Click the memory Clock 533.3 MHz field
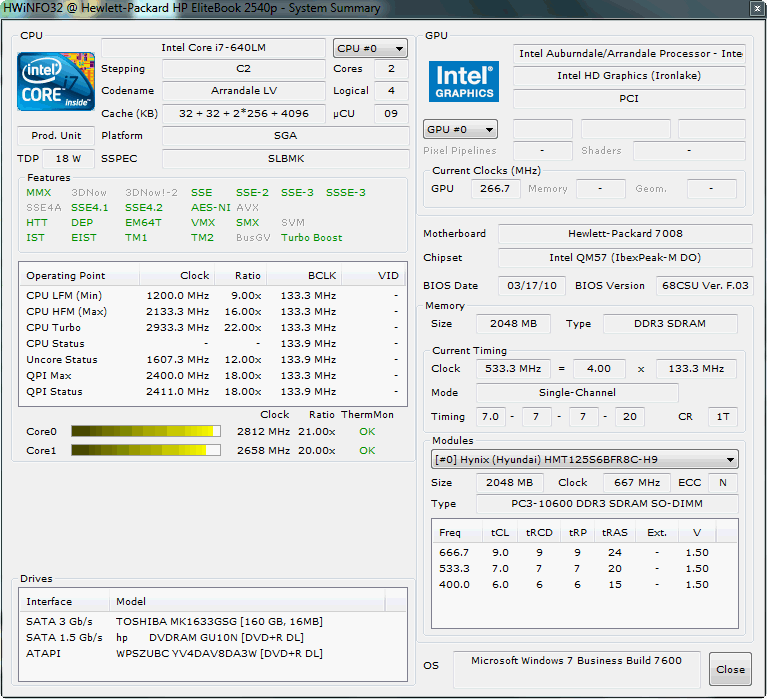This screenshot has width=767, height=699. point(513,369)
